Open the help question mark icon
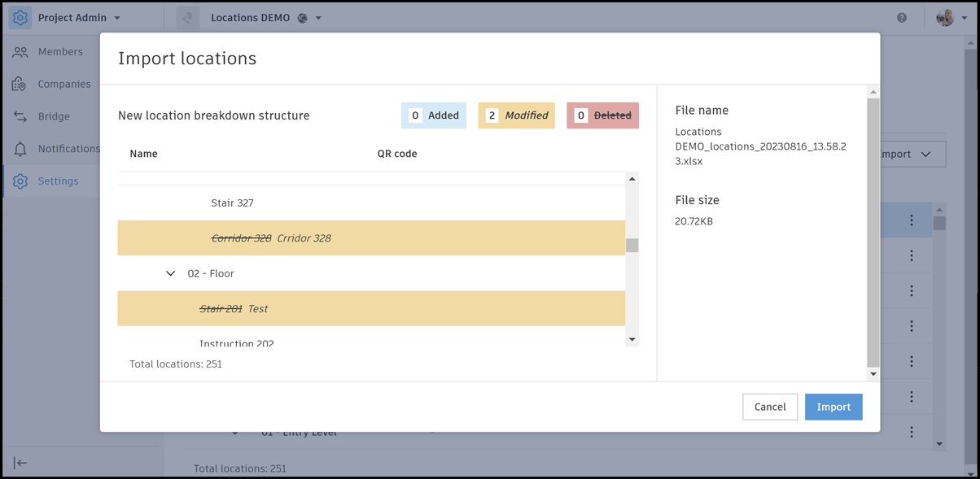Screen dimensions: 980x479 click(x=902, y=18)
